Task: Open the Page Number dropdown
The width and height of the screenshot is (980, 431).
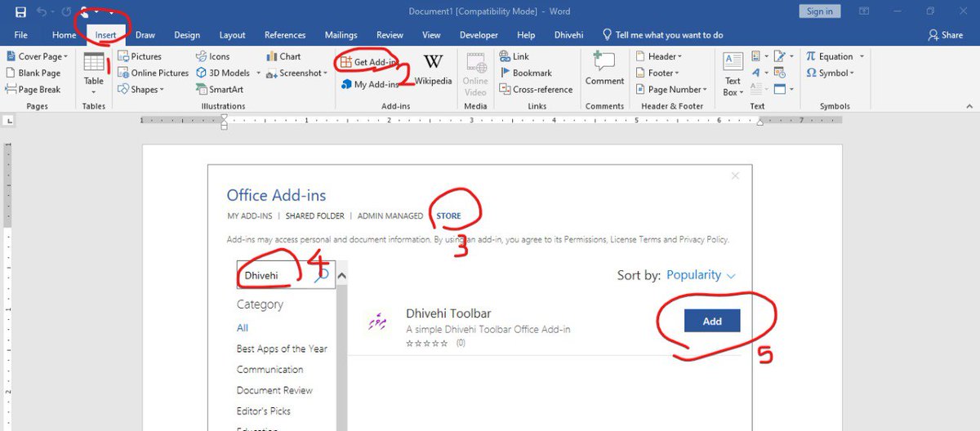Action: point(670,90)
